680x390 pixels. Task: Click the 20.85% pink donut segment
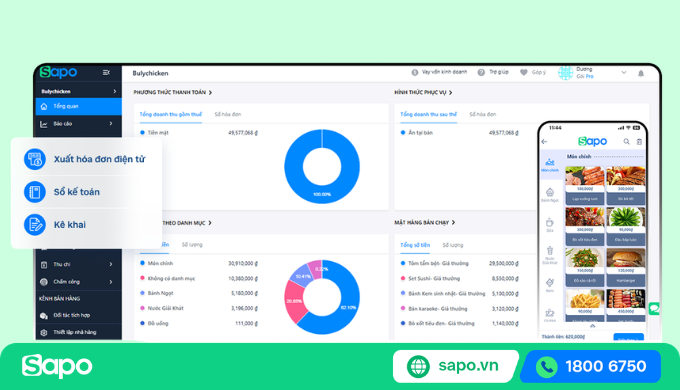click(x=294, y=302)
